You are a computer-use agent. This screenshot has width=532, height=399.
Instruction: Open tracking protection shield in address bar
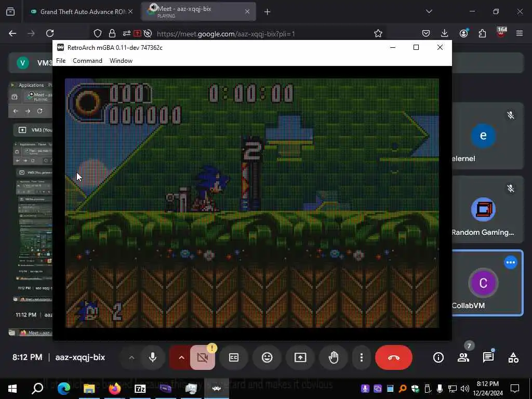click(98, 33)
